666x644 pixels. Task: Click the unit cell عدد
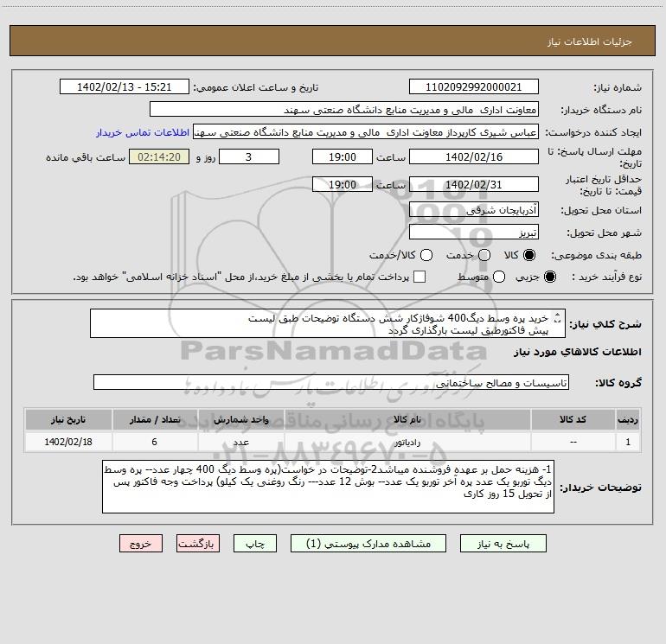pos(240,442)
